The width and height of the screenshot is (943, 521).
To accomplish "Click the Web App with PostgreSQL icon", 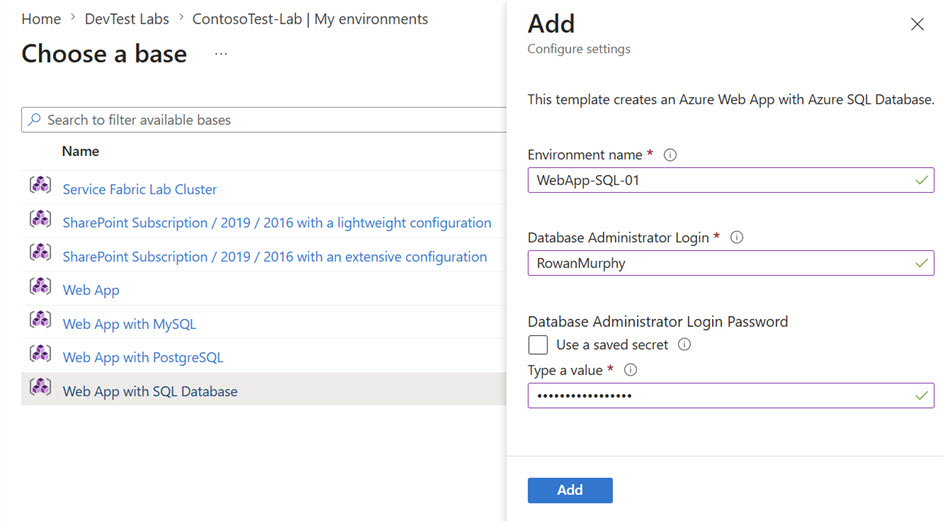I will point(40,353).
